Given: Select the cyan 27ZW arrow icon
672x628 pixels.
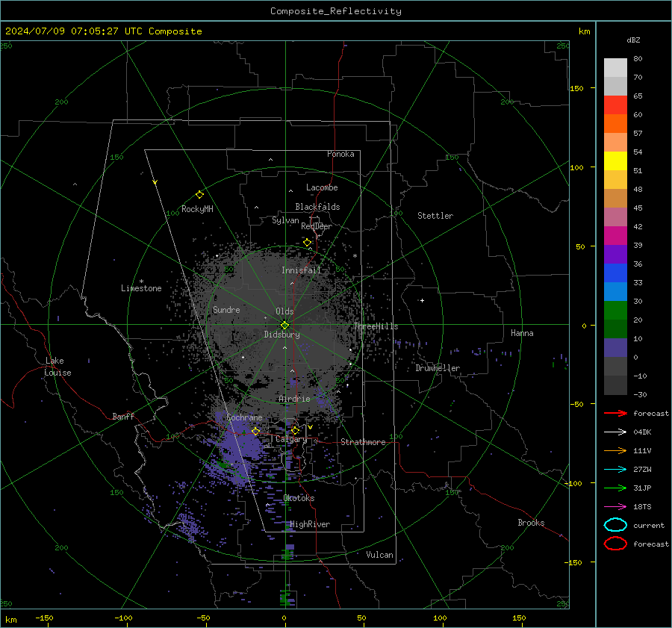Looking at the screenshot, I should 615,470.
